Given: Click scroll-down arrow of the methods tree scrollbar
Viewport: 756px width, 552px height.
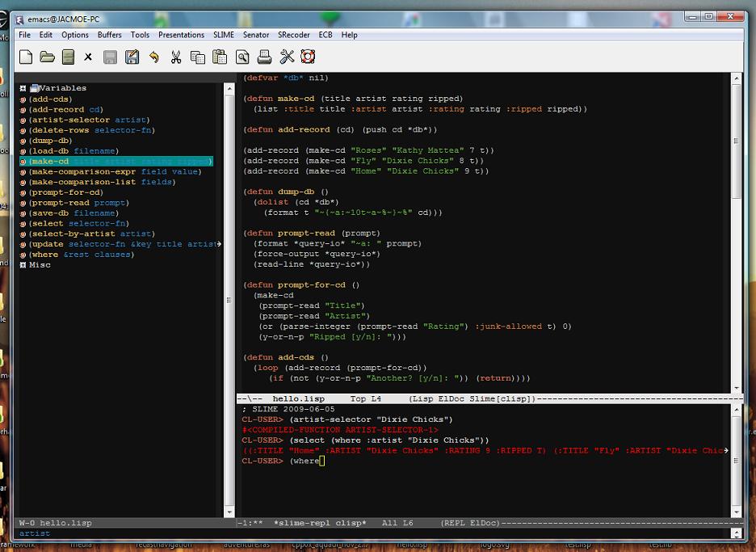Looking at the screenshot, I should click(x=229, y=512).
